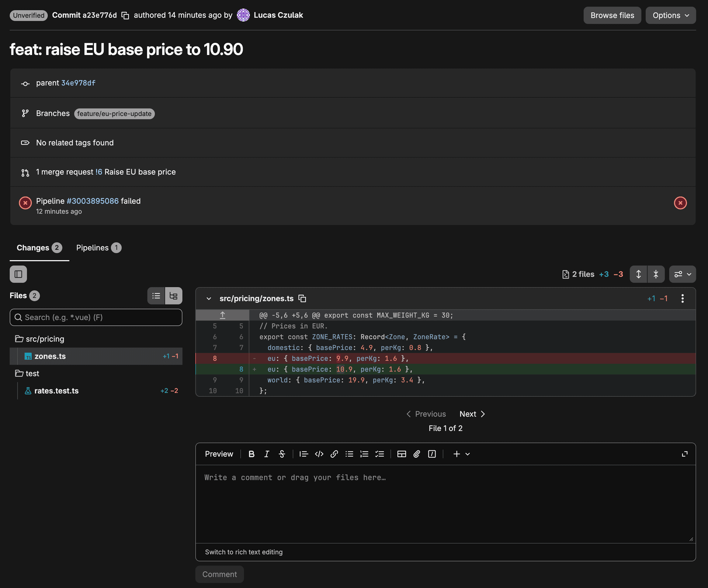Copy the src/pricing/zones.ts file path
Viewport: 708px width, 588px height.
coord(302,298)
